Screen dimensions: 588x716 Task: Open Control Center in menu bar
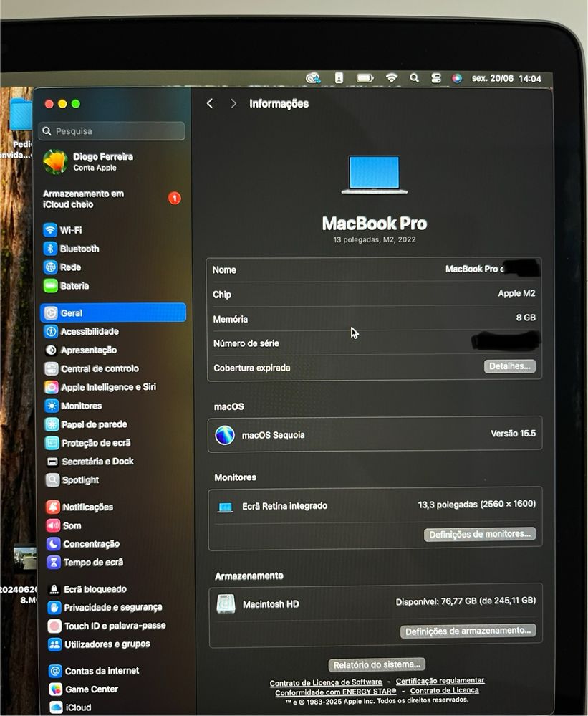pos(435,78)
